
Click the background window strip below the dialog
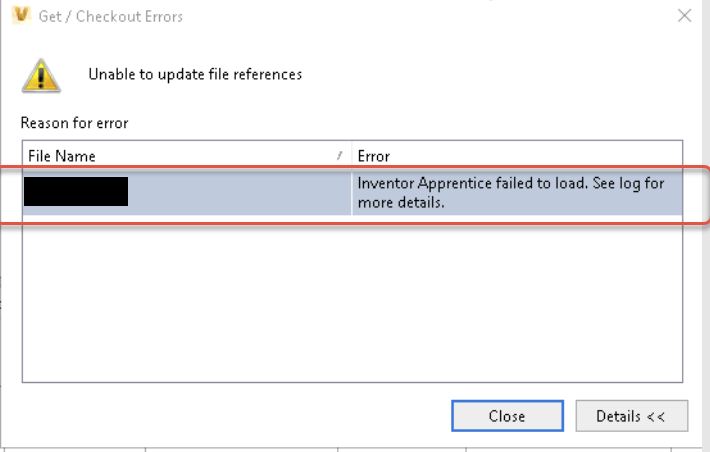pyautogui.click(x=350, y=447)
